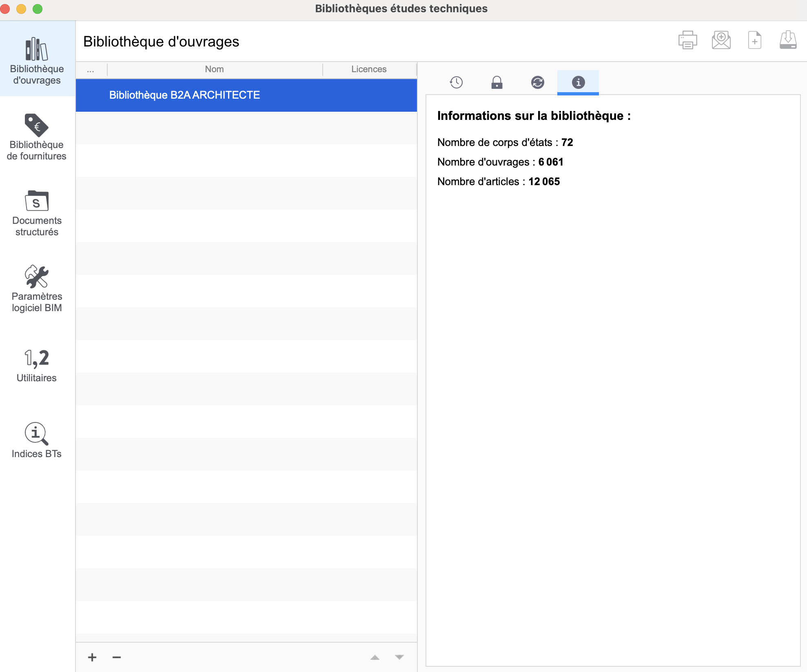Switch to the sync refresh tab
This screenshot has height=672, width=807.
point(537,82)
